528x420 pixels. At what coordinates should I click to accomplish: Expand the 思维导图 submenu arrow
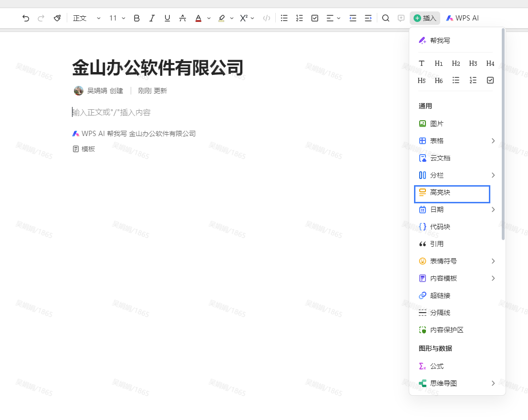(493, 383)
